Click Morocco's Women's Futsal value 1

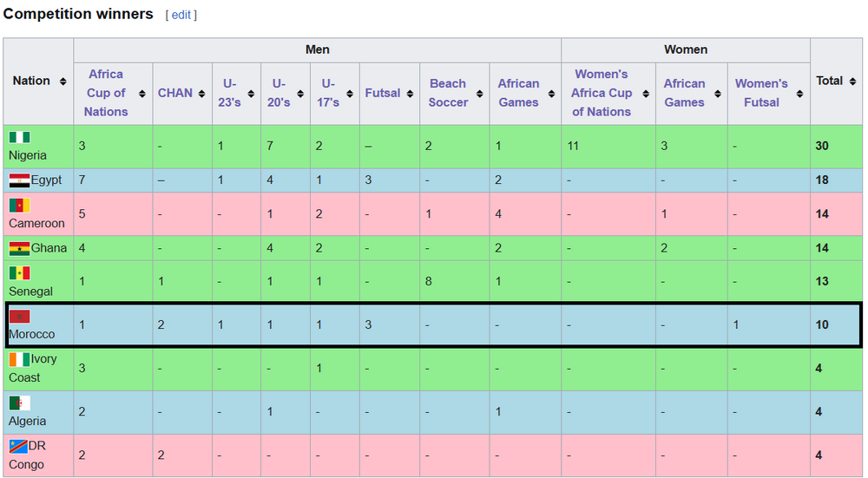point(736,324)
